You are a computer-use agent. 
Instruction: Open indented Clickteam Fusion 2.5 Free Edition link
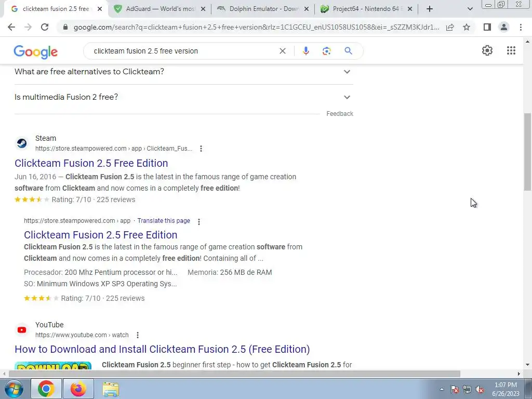coord(101,235)
